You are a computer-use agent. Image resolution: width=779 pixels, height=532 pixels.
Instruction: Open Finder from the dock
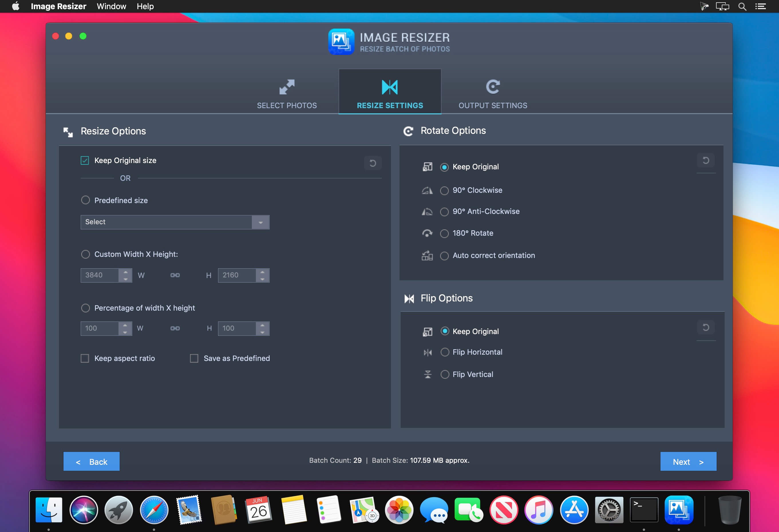tap(49, 510)
